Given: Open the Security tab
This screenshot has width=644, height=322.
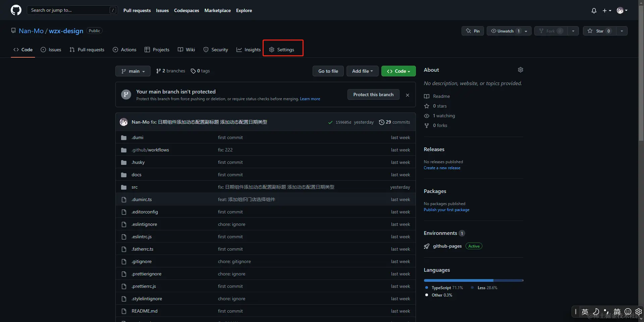Looking at the screenshot, I should [x=216, y=50].
